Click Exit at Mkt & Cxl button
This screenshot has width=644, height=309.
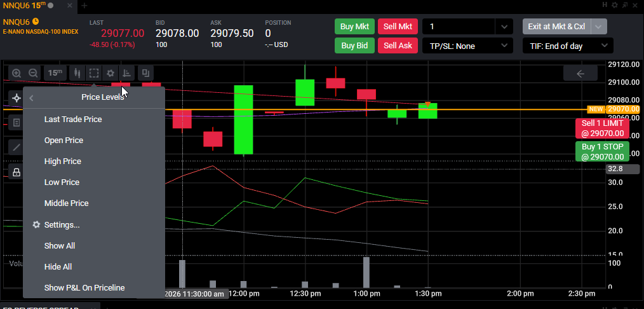pos(556,27)
